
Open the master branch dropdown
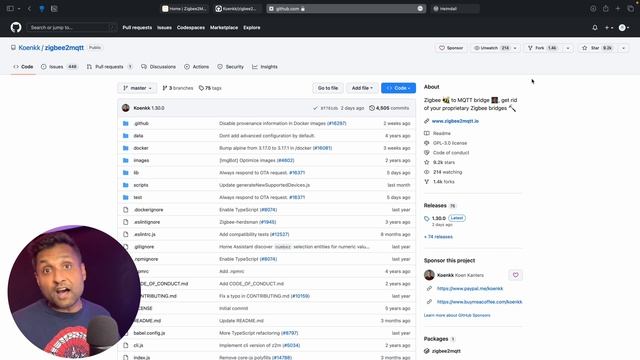click(x=137, y=88)
